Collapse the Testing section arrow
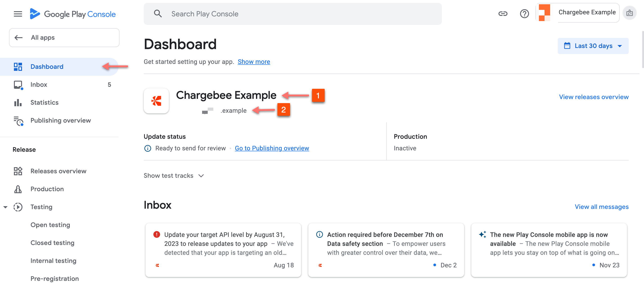Screen dimensions: 644x290 pyautogui.click(x=5, y=207)
